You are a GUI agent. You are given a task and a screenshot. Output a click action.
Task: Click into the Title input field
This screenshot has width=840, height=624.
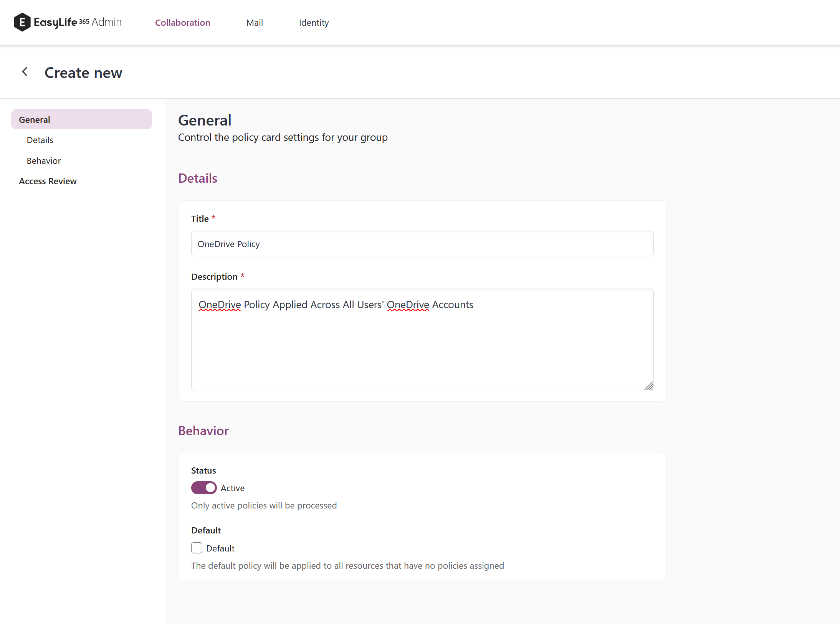pos(422,244)
